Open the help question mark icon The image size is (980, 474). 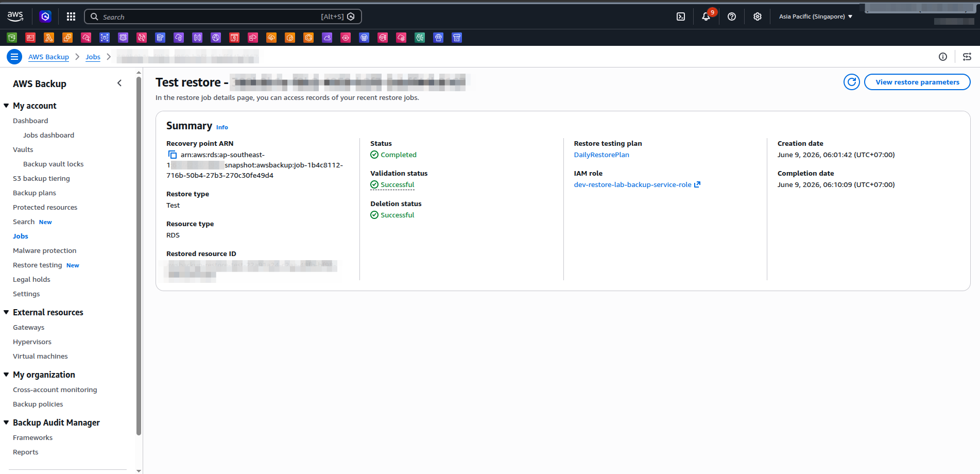pos(732,16)
